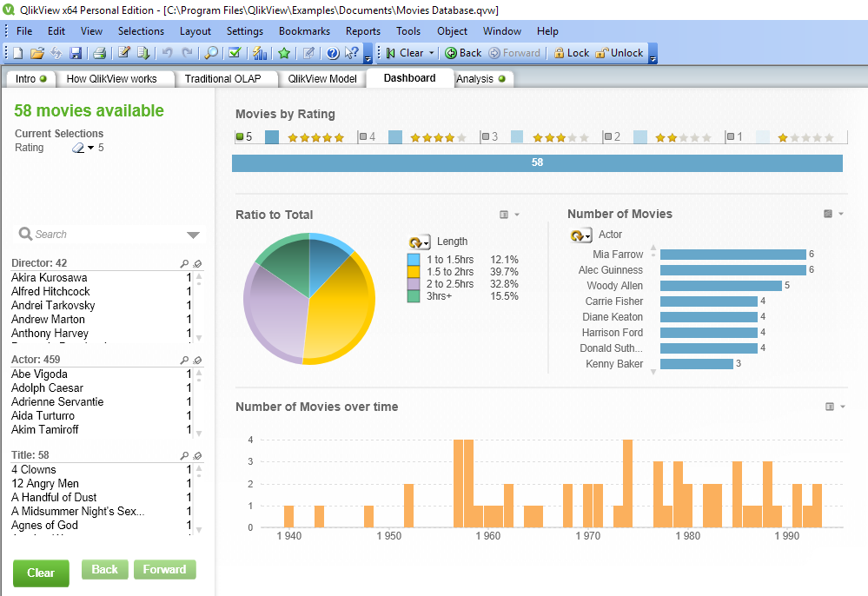The height and width of the screenshot is (596, 868).
Task: Click the 1 to 1.5hrs legend color swatch
Action: (x=414, y=260)
